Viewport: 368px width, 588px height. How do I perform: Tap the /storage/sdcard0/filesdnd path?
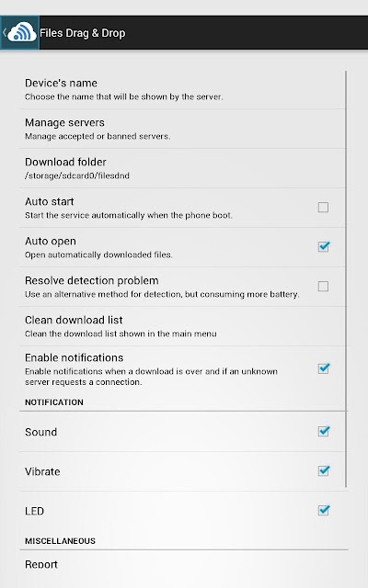click(77, 175)
